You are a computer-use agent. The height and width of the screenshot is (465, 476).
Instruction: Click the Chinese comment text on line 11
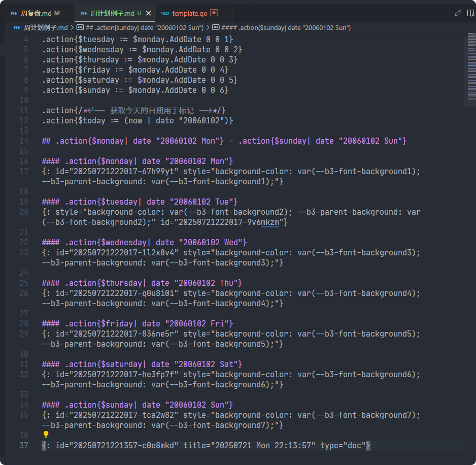coord(152,110)
